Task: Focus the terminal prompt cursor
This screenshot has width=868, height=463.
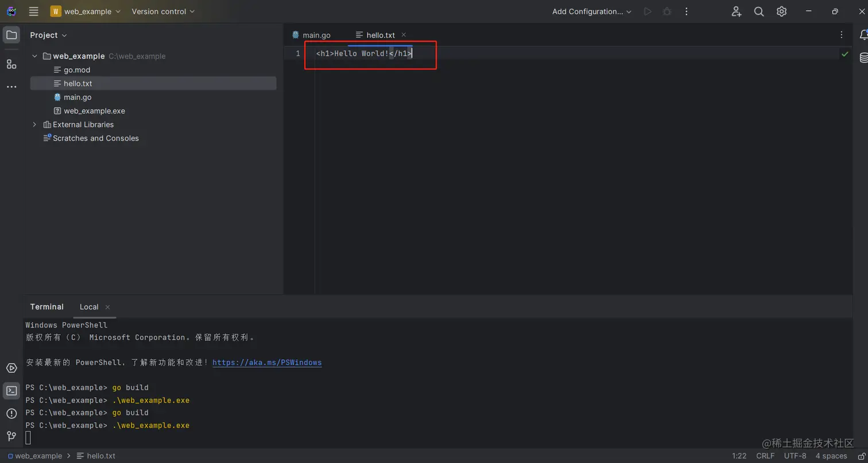Action: (28, 438)
